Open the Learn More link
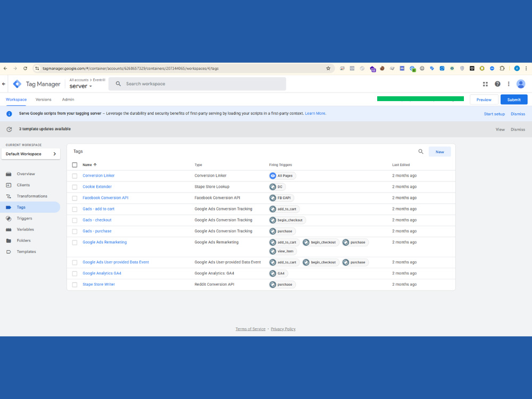The width and height of the screenshot is (532, 399). click(315, 113)
